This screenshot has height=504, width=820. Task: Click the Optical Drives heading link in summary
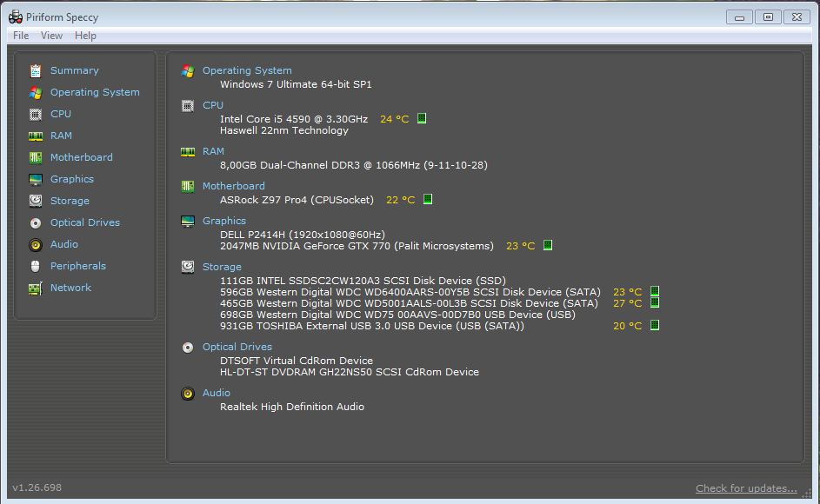(237, 347)
